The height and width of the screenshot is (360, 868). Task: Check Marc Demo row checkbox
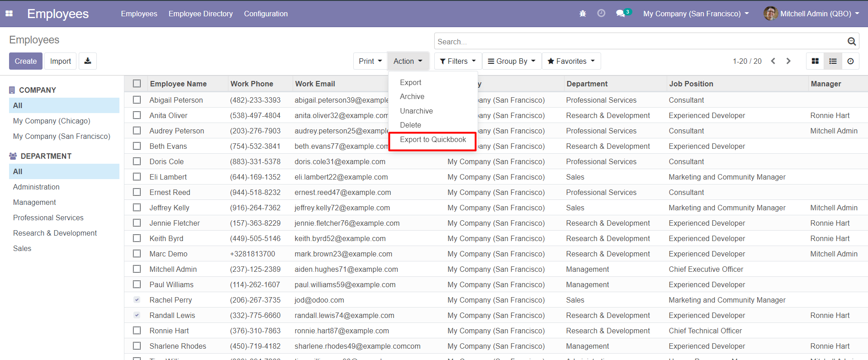[x=137, y=254]
